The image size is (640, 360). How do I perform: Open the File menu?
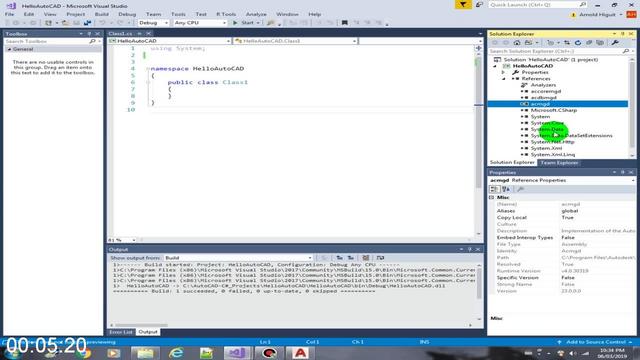tap(9, 14)
